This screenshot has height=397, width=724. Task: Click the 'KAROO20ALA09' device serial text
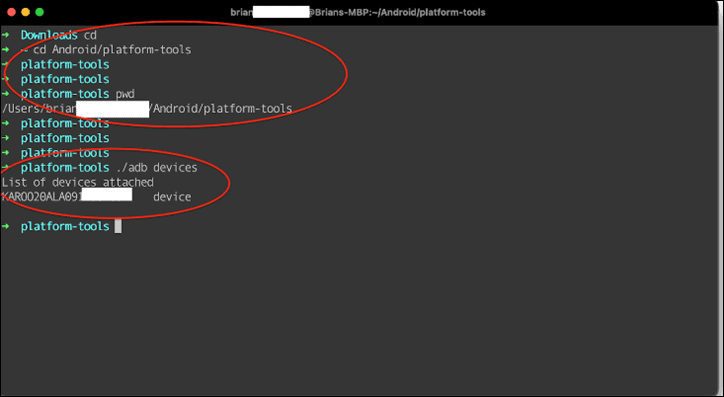point(42,197)
